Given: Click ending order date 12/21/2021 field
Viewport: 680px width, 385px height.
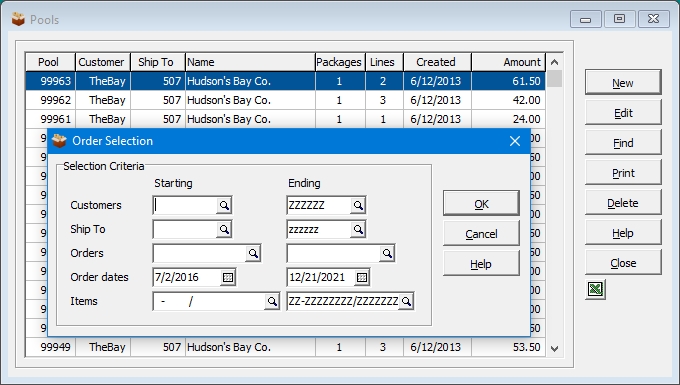Looking at the screenshot, I should 321,277.
